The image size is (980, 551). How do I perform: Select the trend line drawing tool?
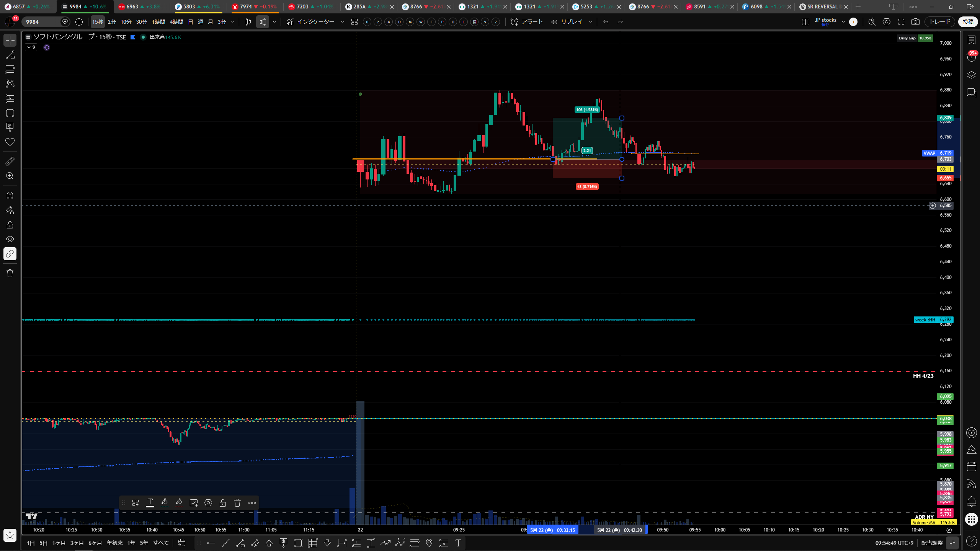(10, 55)
